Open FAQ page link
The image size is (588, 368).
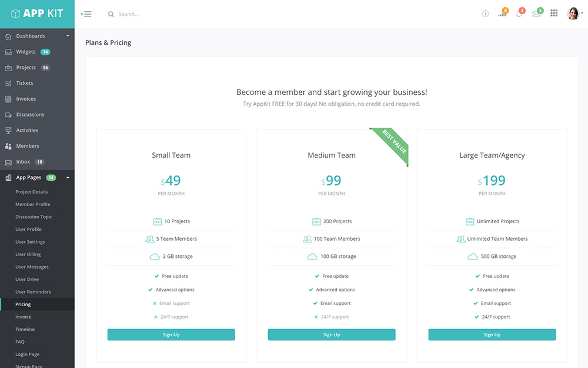tap(20, 342)
